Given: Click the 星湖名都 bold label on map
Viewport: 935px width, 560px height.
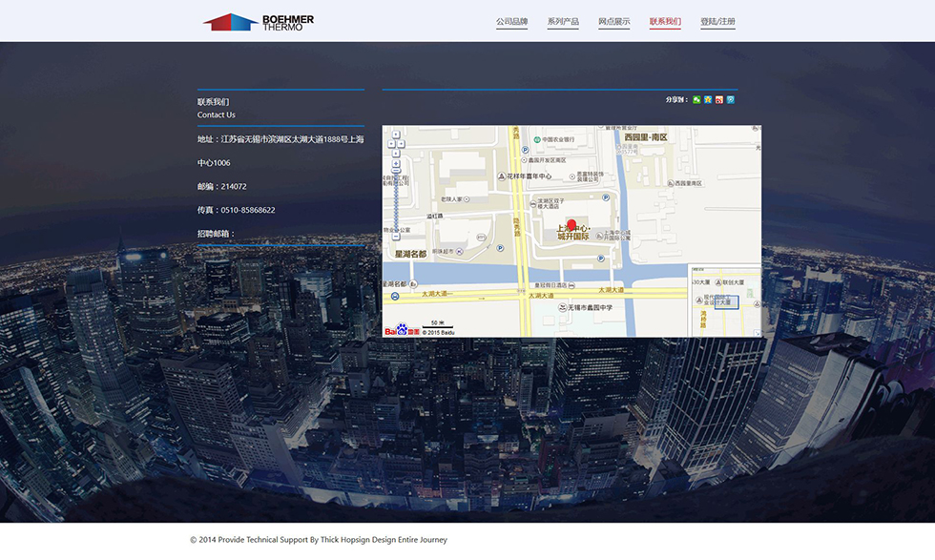Looking at the screenshot, I should click(410, 254).
